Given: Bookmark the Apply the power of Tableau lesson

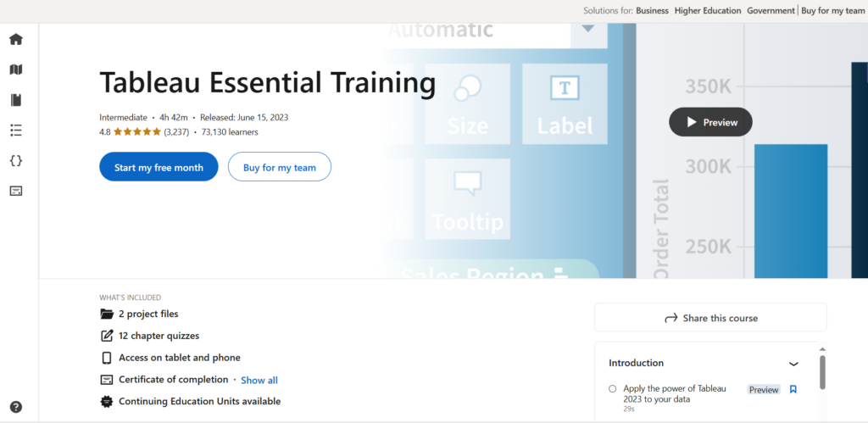Looking at the screenshot, I should (x=793, y=390).
